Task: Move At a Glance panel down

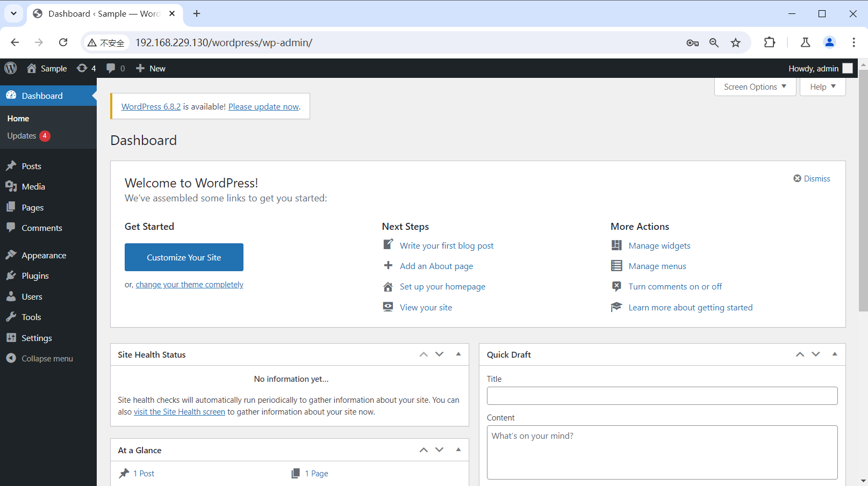Action: (x=440, y=450)
